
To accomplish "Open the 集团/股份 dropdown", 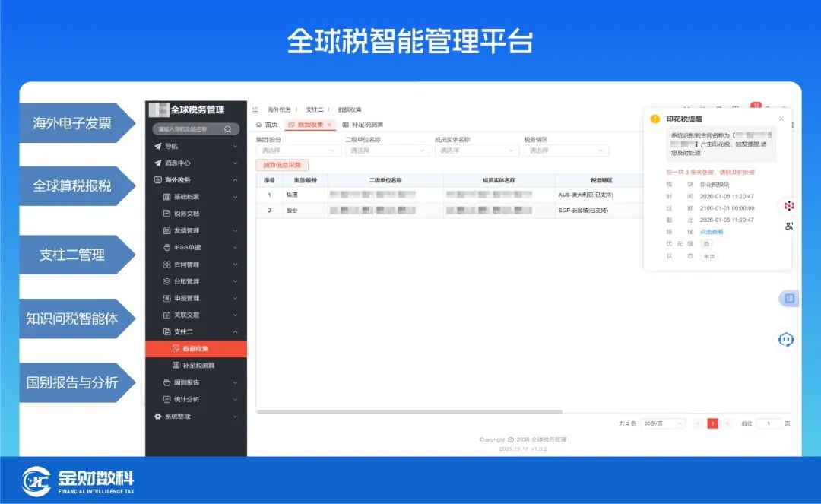I will click(298, 151).
